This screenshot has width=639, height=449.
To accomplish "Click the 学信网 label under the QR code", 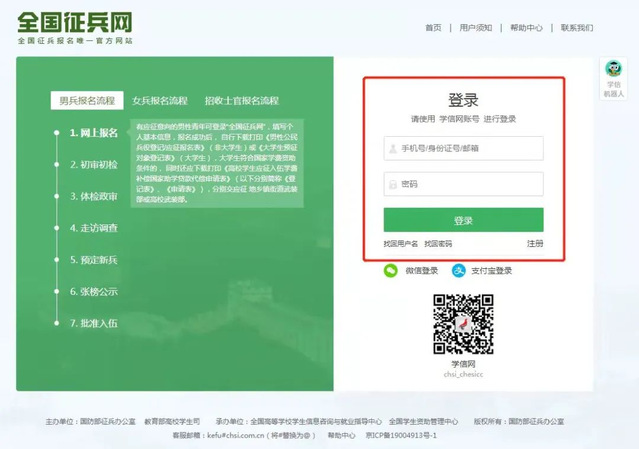I will tap(463, 364).
